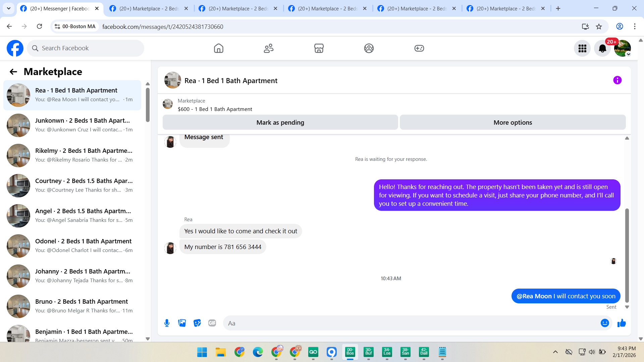The width and height of the screenshot is (644, 362).
Task: Attach a photo using the image icon
Action: (x=182, y=323)
